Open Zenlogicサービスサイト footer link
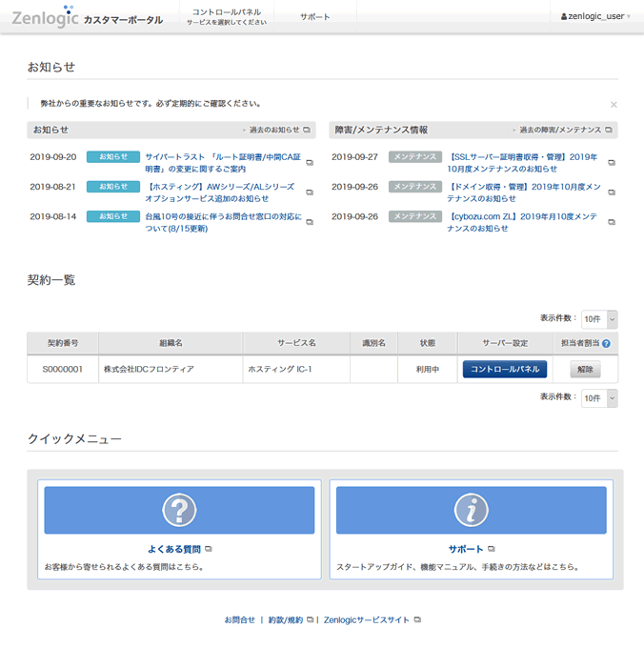The image size is (644, 648). 367,620
